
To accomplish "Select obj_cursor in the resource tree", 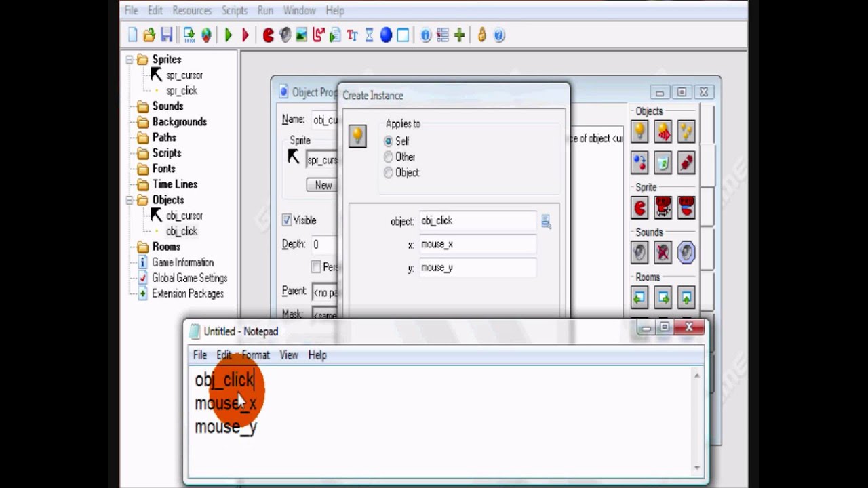I will (184, 216).
